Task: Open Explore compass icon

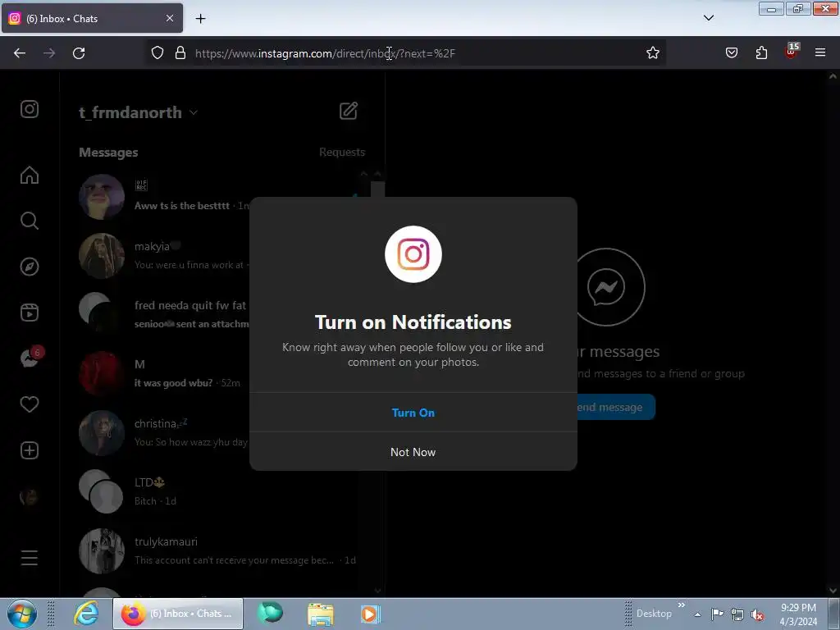Action: pyautogui.click(x=30, y=267)
